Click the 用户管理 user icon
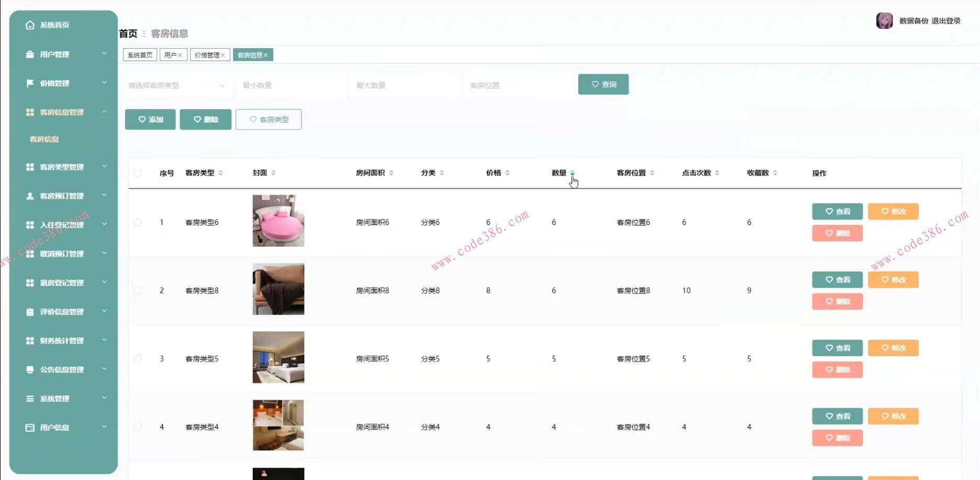 point(30,54)
